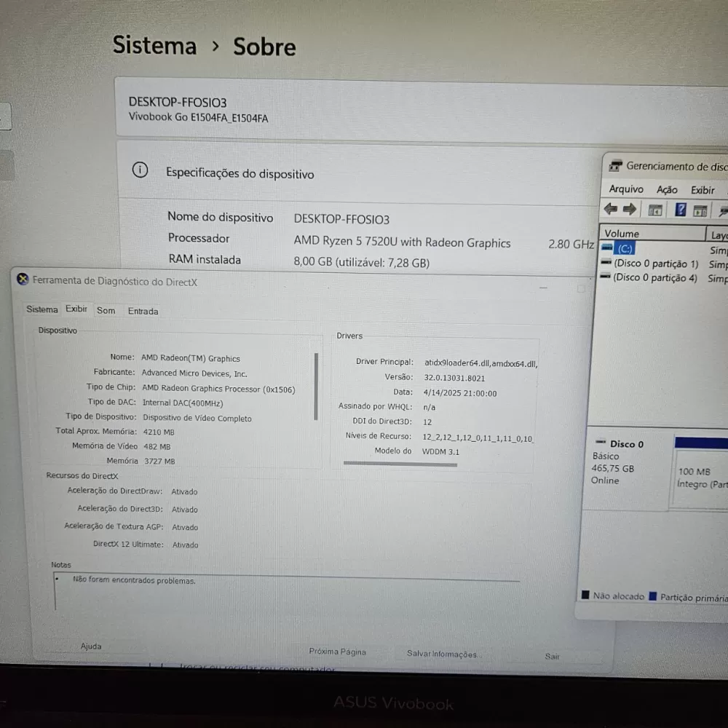Click the DirectX icon in the diagnostic tool titlebar
Viewport: 728px width, 728px height.
(x=23, y=279)
